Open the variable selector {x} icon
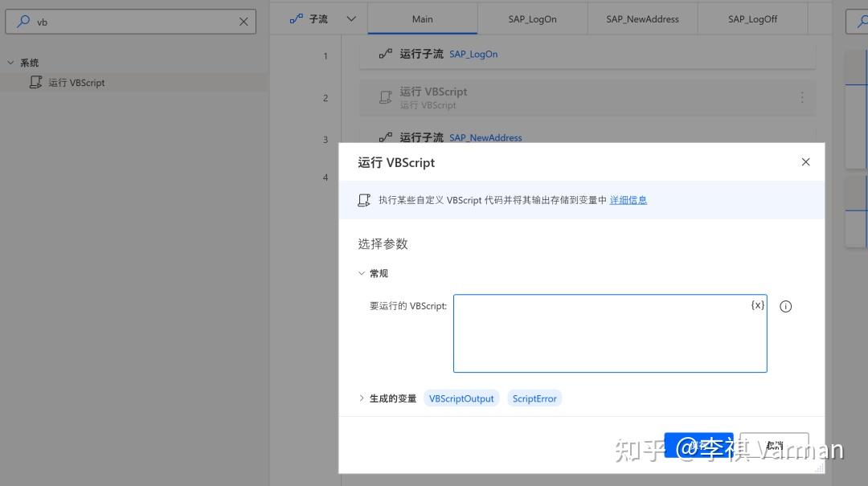Image resolution: width=868 pixels, height=486 pixels. point(756,305)
